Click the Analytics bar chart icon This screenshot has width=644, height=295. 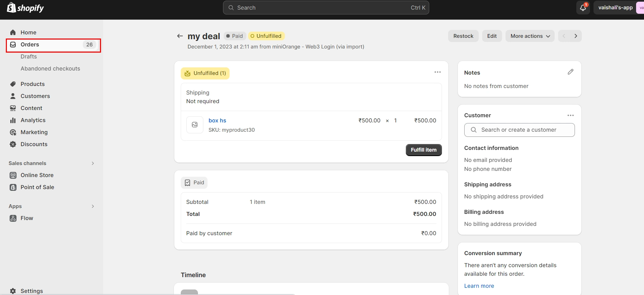pyautogui.click(x=13, y=120)
